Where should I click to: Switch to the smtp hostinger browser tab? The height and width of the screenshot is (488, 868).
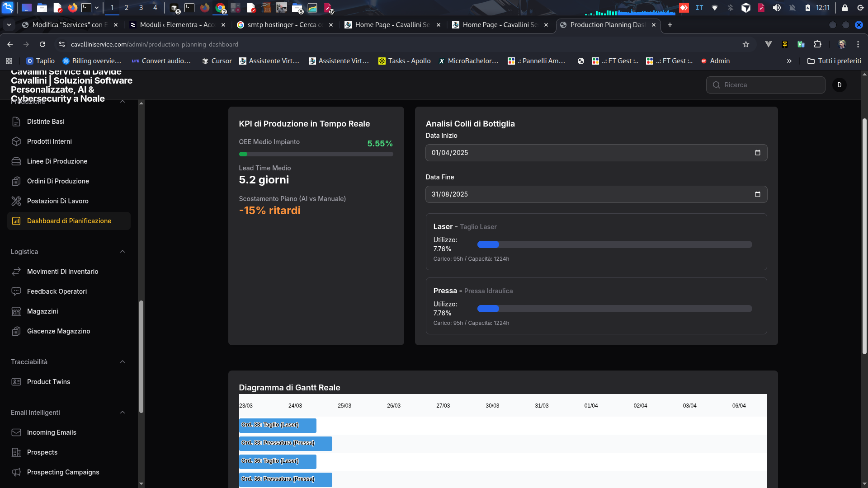(x=281, y=25)
